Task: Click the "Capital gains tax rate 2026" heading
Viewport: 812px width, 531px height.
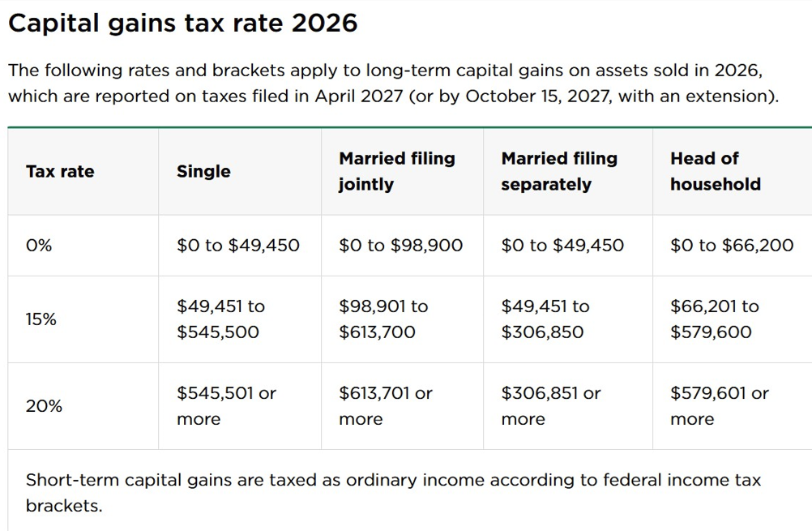Action: 182,23
